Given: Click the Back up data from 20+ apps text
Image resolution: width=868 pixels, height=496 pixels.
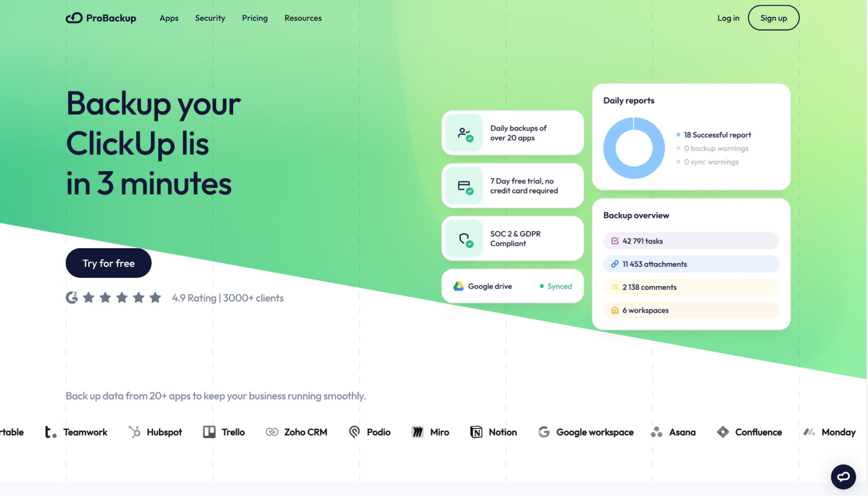Looking at the screenshot, I should click(x=216, y=396).
